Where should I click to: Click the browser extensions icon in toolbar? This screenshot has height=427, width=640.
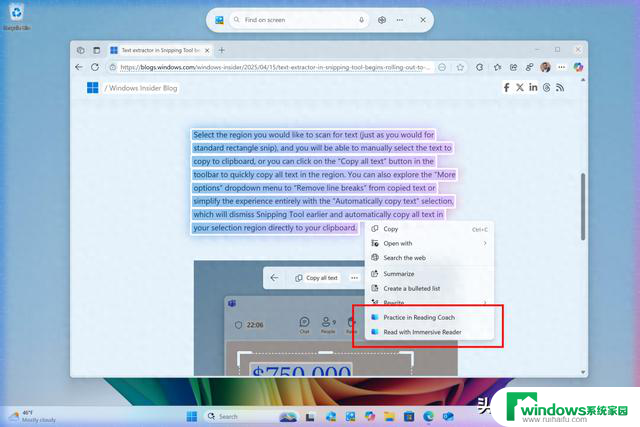[480, 67]
